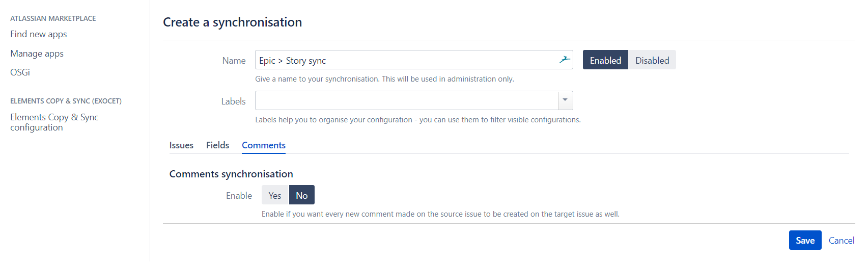Open Find new apps in sidebar
The image size is (868, 262).
39,34
